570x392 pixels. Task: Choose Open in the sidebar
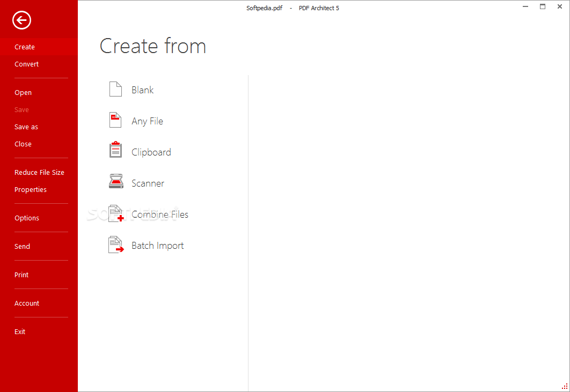[23, 93]
